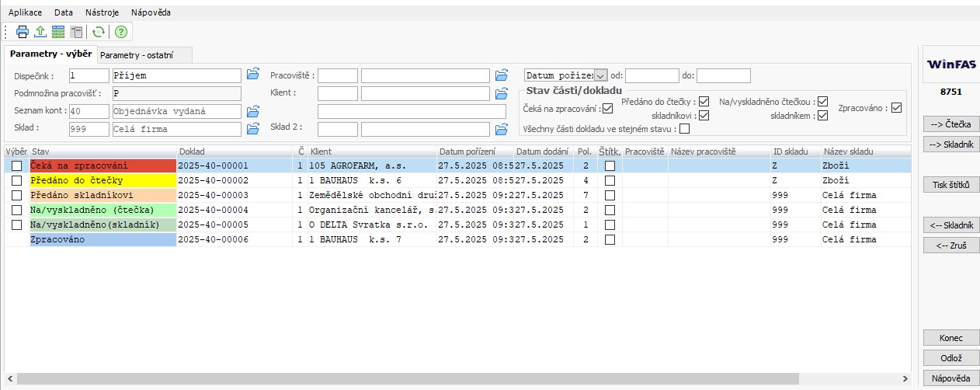This screenshot has width=980, height=390.
Task: Open the Data menu
Action: (64, 12)
